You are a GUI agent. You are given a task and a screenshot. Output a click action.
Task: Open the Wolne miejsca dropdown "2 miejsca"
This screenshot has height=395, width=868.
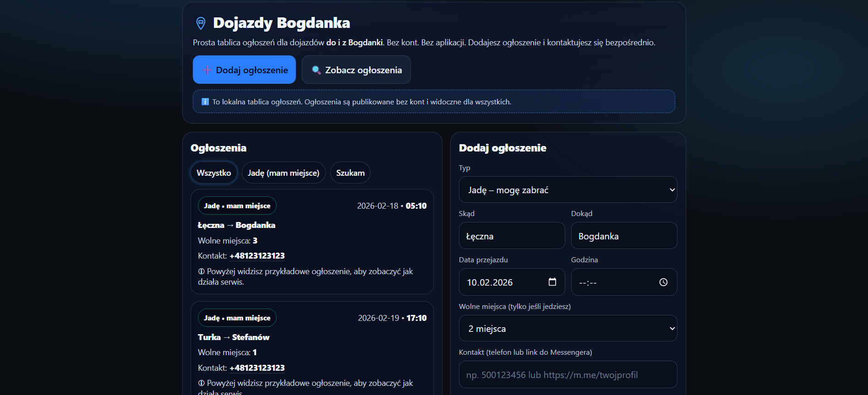click(x=568, y=328)
